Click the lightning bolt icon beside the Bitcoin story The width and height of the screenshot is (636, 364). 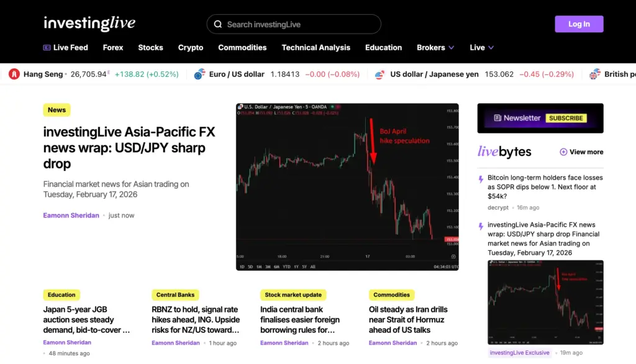pos(480,180)
